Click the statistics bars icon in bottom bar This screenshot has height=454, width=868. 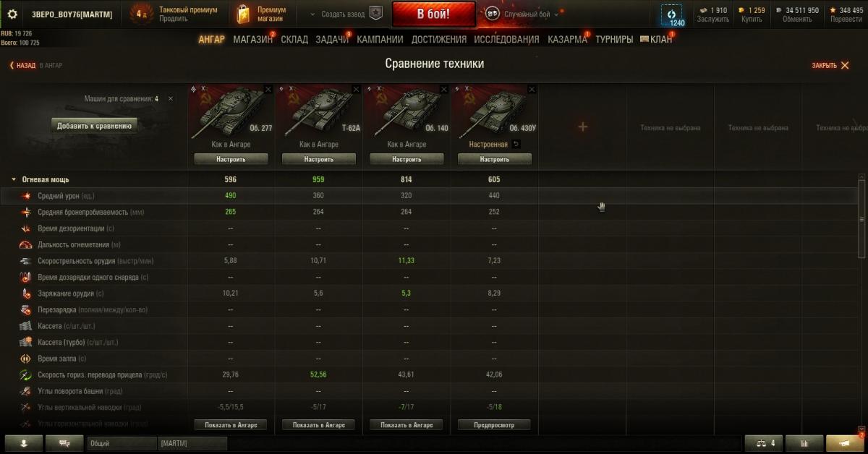click(803, 443)
